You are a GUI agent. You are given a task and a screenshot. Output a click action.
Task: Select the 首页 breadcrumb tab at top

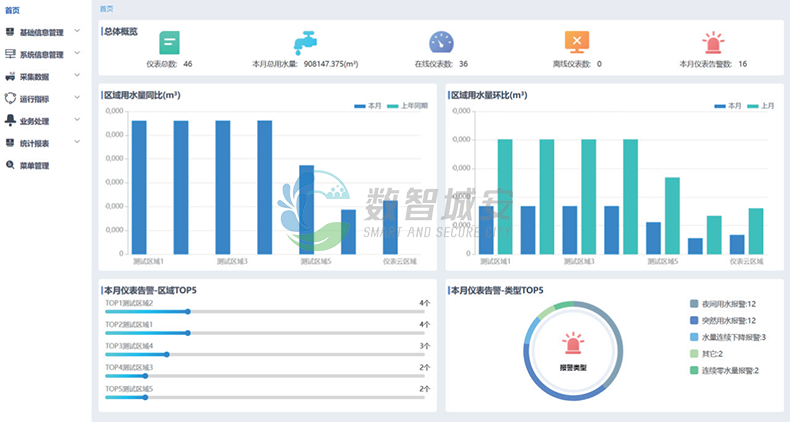click(x=108, y=9)
